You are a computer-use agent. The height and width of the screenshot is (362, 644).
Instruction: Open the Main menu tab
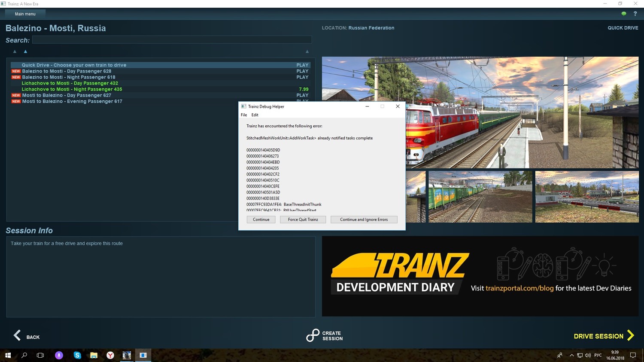25,14
